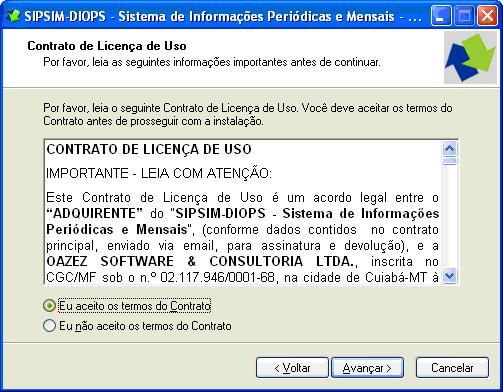
Task: Click the license text scroll-down arrow
Action: (450, 276)
